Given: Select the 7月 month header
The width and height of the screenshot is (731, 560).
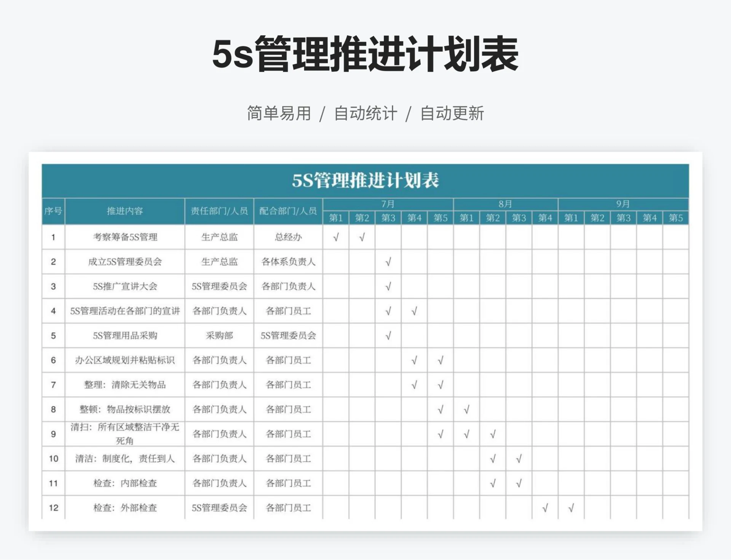Looking at the screenshot, I should coord(388,205).
